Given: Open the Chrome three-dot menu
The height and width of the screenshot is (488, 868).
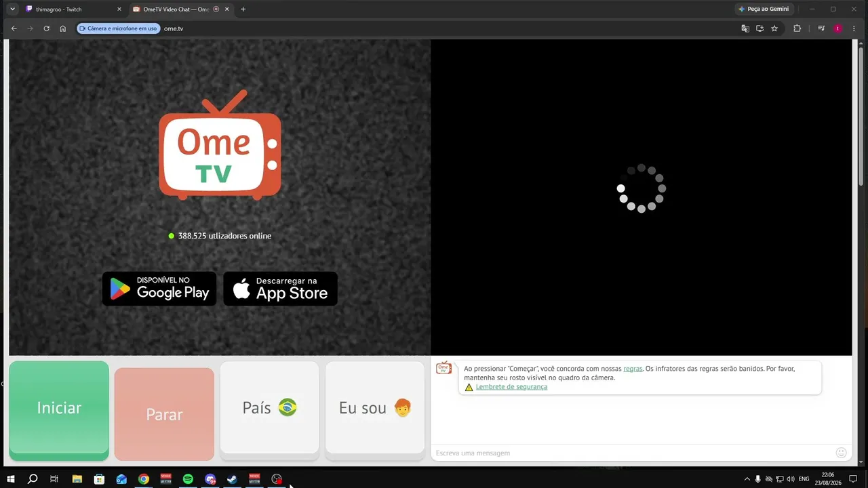Looking at the screenshot, I should pyautogui.click(x=854, y=28).
